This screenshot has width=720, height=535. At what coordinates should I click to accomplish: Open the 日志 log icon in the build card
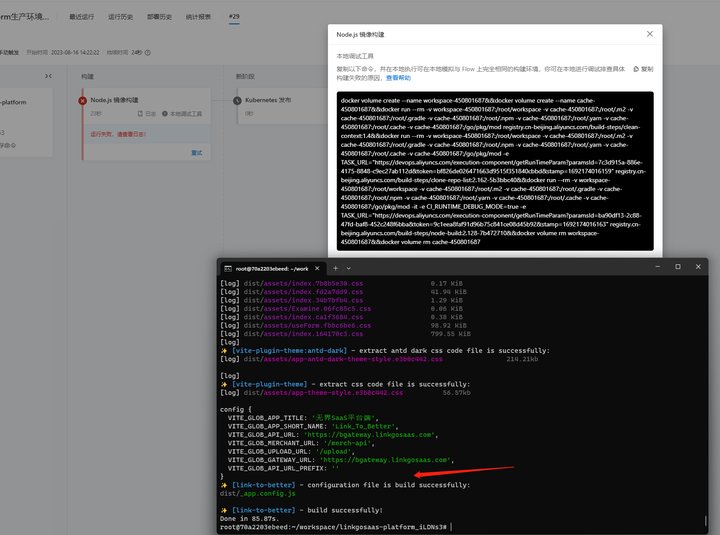tap(140, 113)
